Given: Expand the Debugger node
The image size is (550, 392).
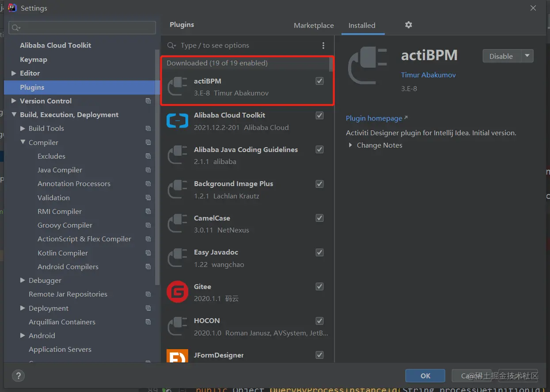Looking at the screenshot, I should (23, 280).
